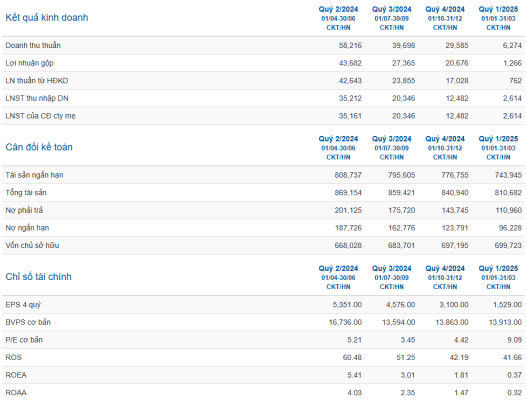Select Quý 3/2024 header in business results
Screen dimensions: 527x400
pyautogui.click(x=392, y=9)
